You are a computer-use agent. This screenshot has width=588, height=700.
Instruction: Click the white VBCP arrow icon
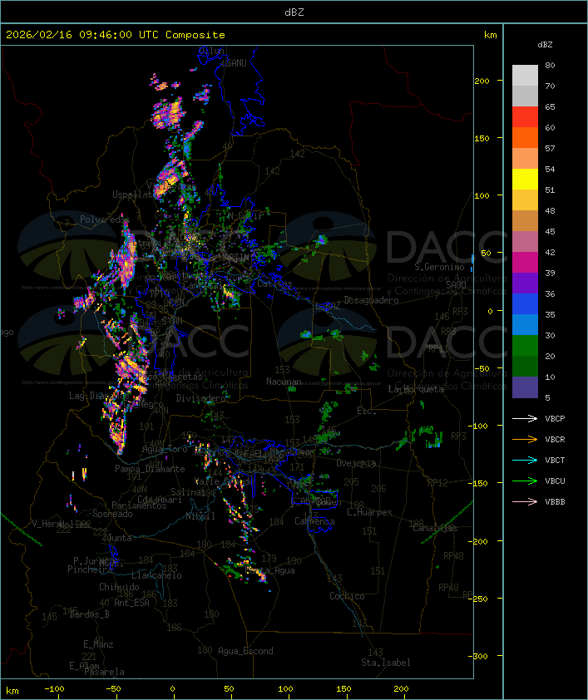525,418
